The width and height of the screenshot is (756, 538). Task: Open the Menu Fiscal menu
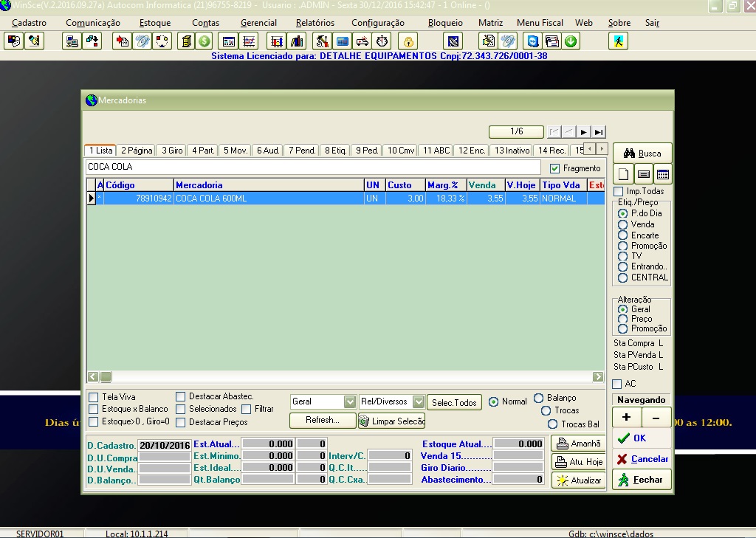pos(540,23)
